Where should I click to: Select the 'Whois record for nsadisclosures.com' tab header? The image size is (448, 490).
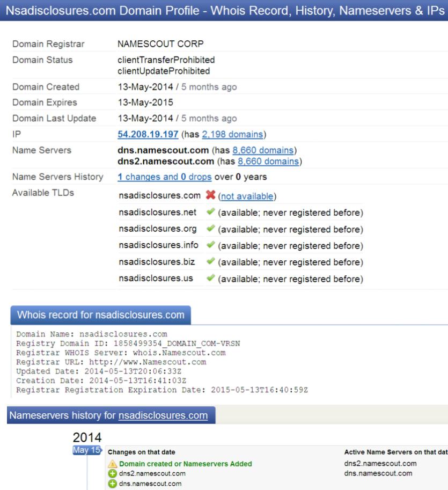click(x=100, y=315)
